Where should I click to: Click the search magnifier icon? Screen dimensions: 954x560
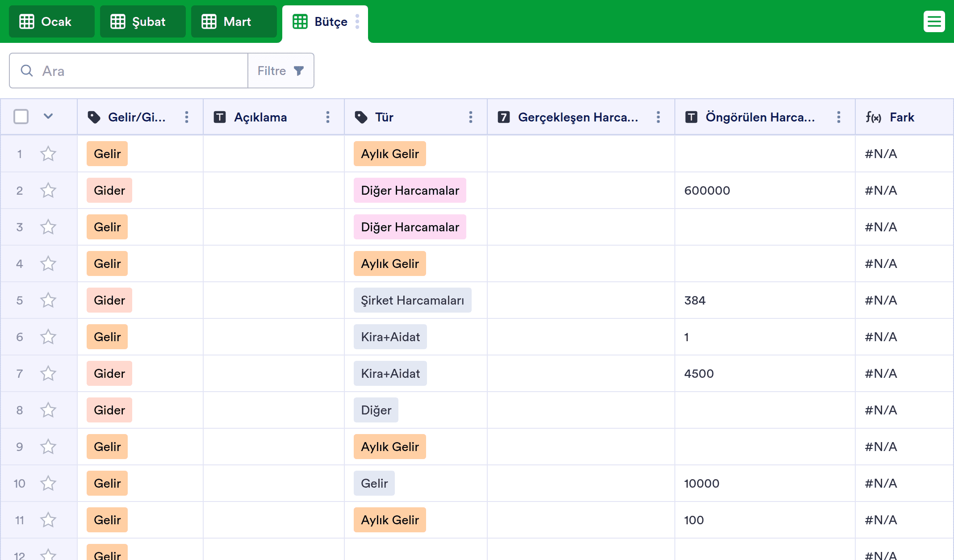coord(27,71)
